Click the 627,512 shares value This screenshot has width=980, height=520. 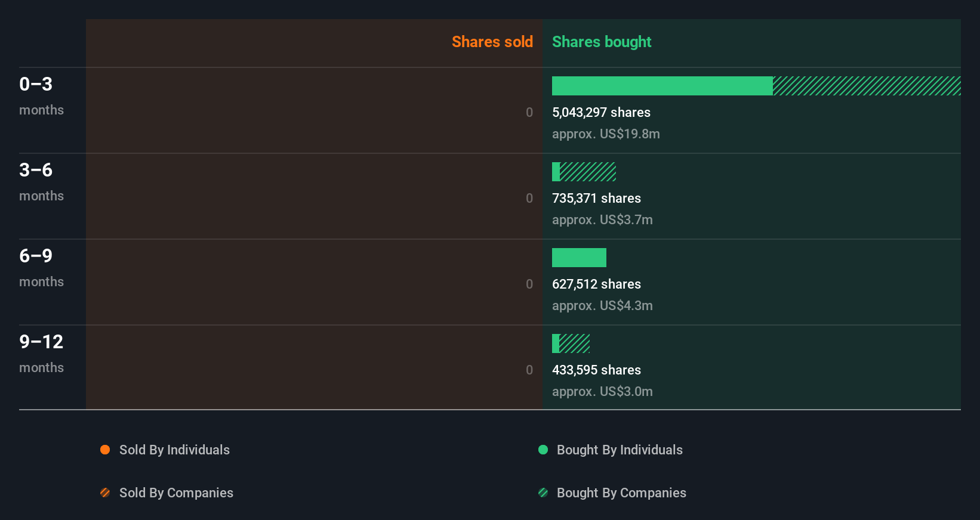[x=596, y=284]
